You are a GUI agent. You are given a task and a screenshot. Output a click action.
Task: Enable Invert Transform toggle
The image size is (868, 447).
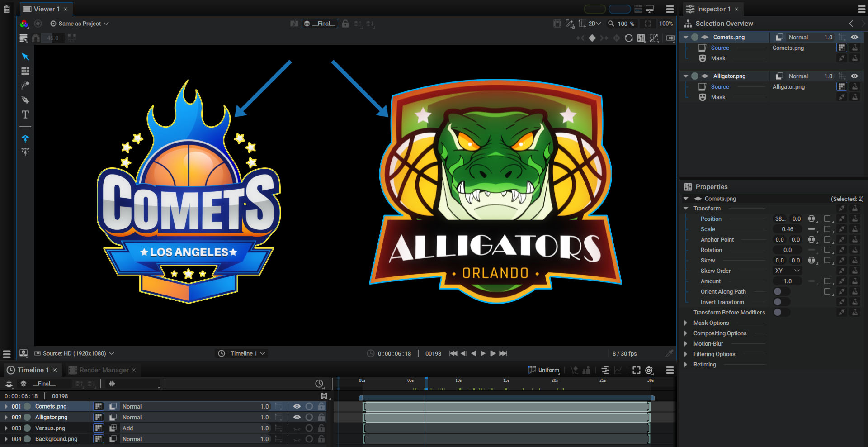[781, 302]
